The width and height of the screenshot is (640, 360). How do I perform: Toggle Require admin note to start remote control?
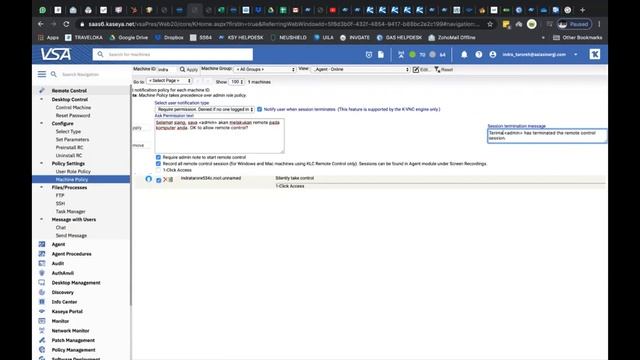click(x=158, y=157)
